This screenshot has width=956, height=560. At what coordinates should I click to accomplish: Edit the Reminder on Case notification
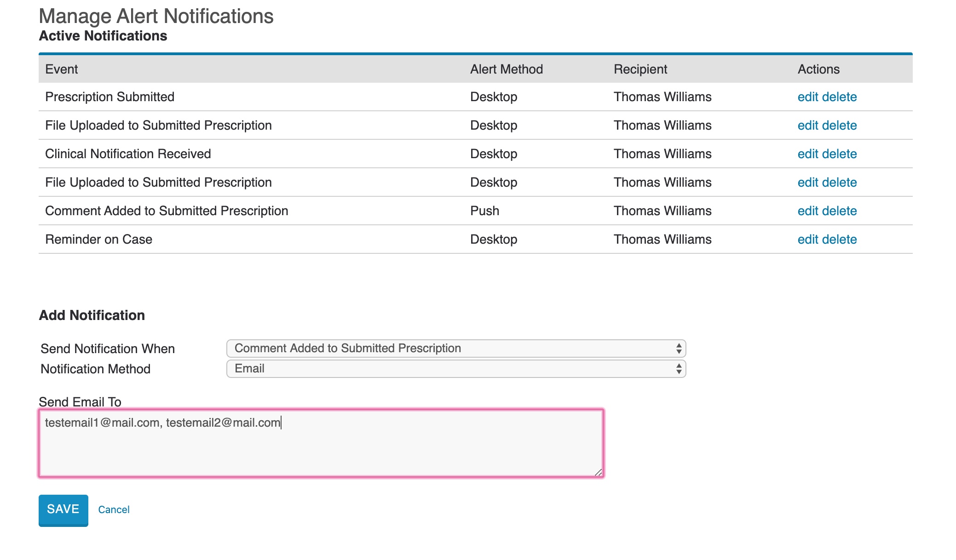tap(807, 240)
